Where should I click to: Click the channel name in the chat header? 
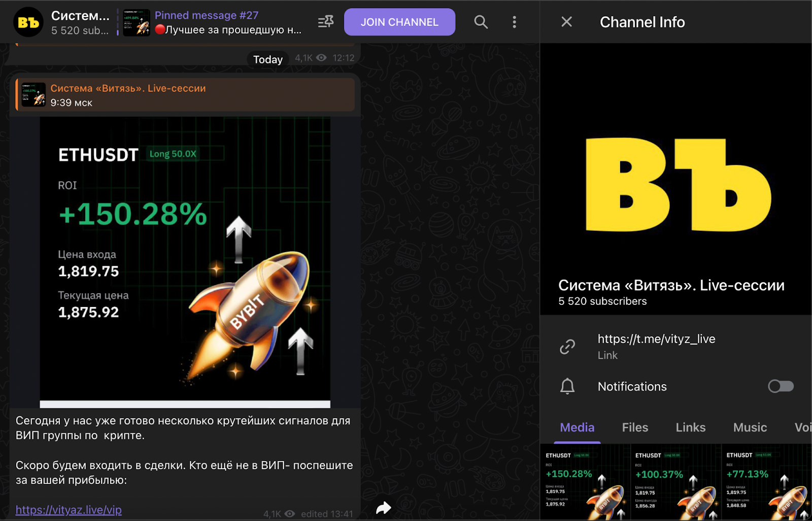pos(80,16)
